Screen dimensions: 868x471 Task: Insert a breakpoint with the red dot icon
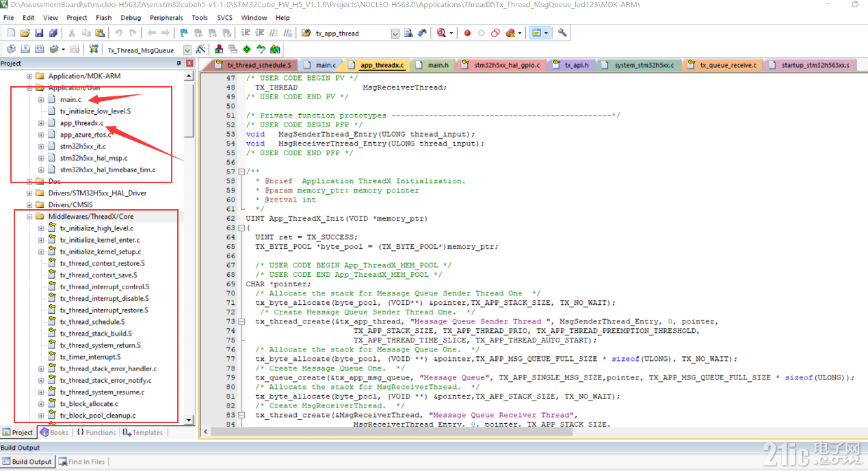[467, 33]
